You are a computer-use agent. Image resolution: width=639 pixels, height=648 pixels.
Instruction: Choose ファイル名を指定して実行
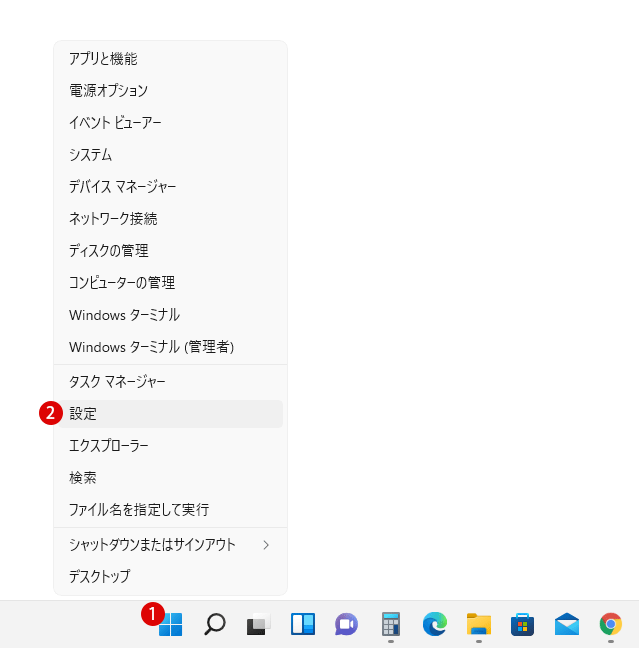pos(170,510)
